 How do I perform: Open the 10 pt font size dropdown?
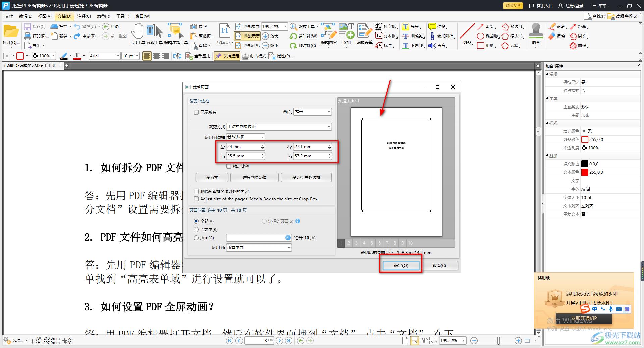coord(130,56)
